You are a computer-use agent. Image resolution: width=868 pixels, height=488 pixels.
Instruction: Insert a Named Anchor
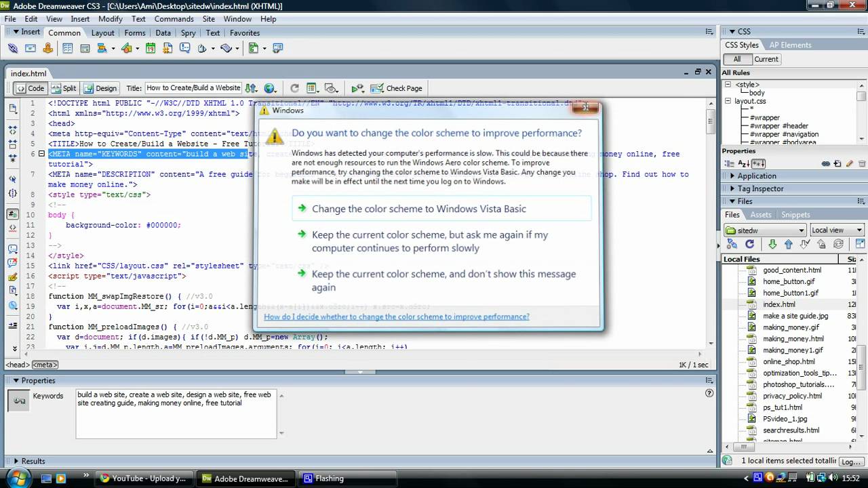(x=47, y=48)
